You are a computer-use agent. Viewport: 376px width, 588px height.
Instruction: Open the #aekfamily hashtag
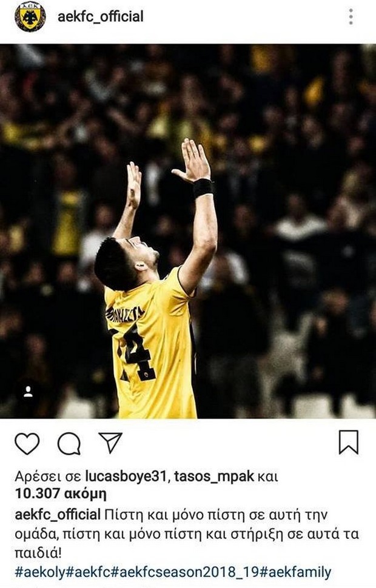(295, 572)
